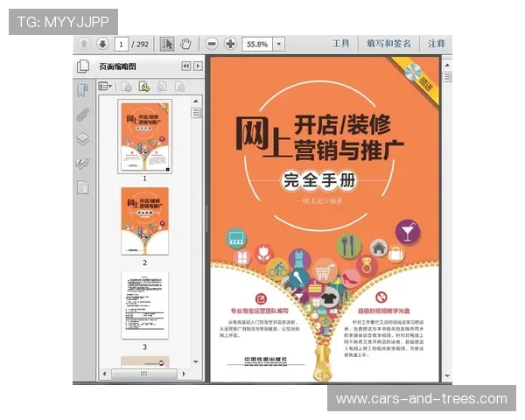The height and width of the screenshot is (420, 525).
Task: Open thumbnail options dropdown menu
Action: pos(105,87)
